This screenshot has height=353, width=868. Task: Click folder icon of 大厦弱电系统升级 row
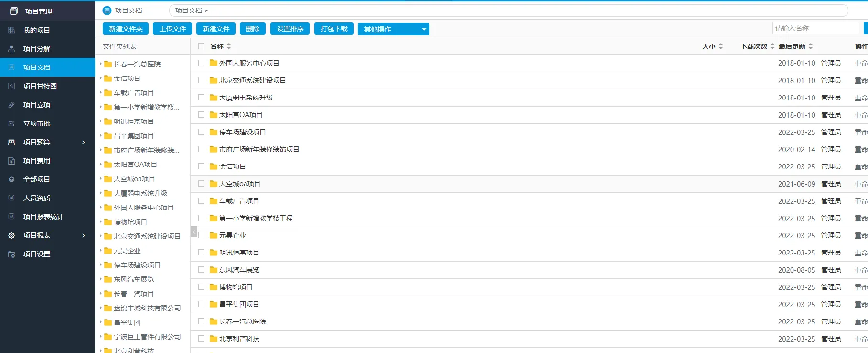click(x=214, y=98)
